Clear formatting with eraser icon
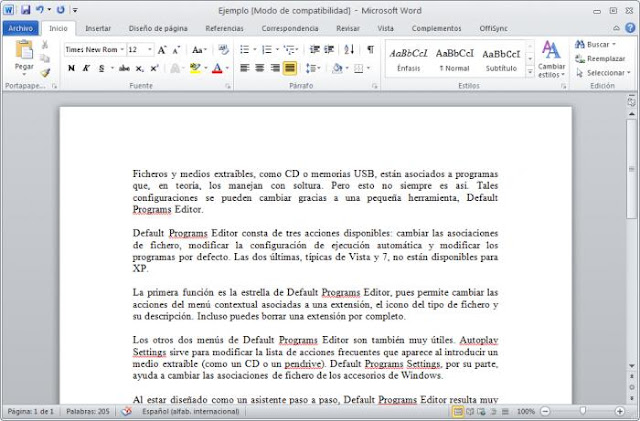Screen dimensions: 640x421 pyautogui.click(x=223, y=50)
